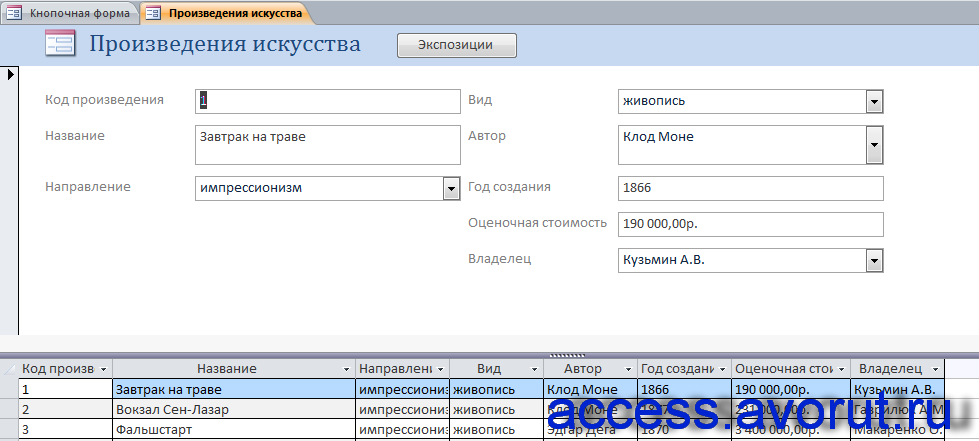Click the code cell with value 2
The width and height of the screenshot is (979, 441).
click(66, 410)
